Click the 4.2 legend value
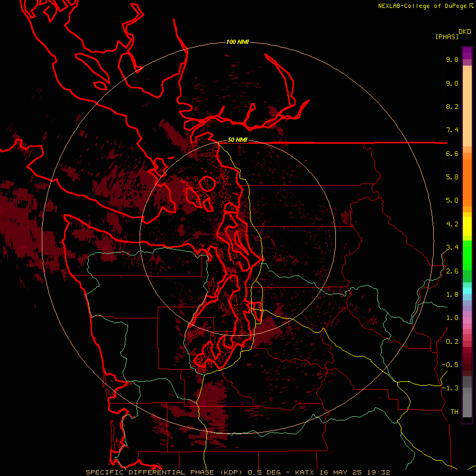This screenshot has width=476, height=476. (x=452, y=224)
